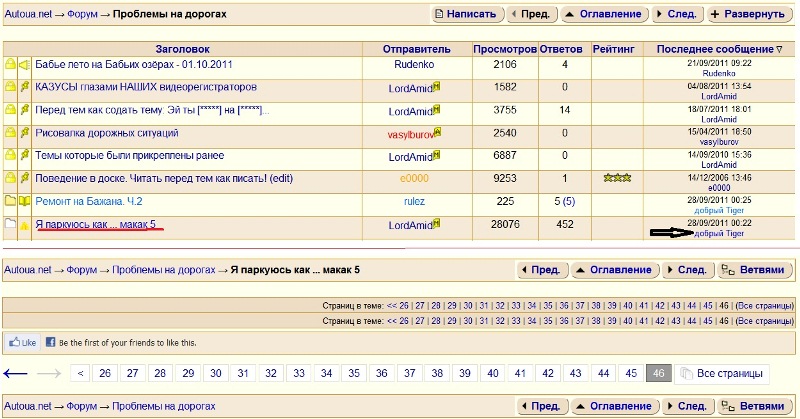Screen dimensions: 800x419
Task: Click the open book icon beside Ремонт на Бажана
Action: 24,202
